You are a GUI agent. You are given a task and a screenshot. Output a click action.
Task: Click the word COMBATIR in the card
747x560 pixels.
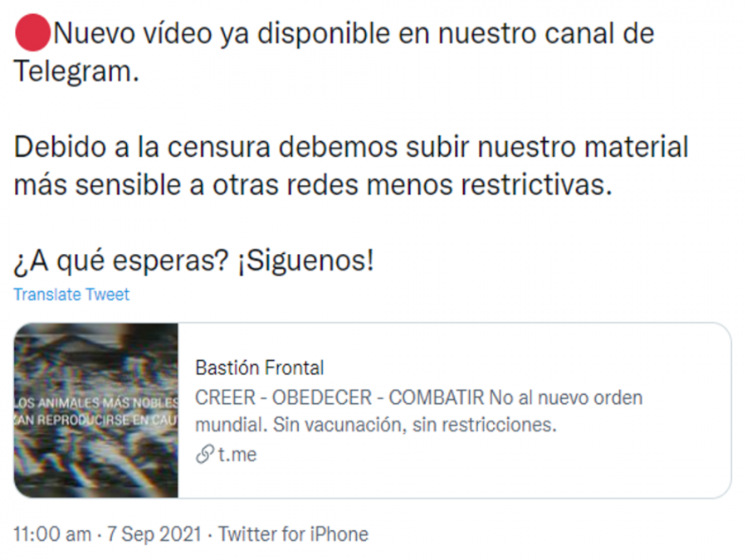437,397
